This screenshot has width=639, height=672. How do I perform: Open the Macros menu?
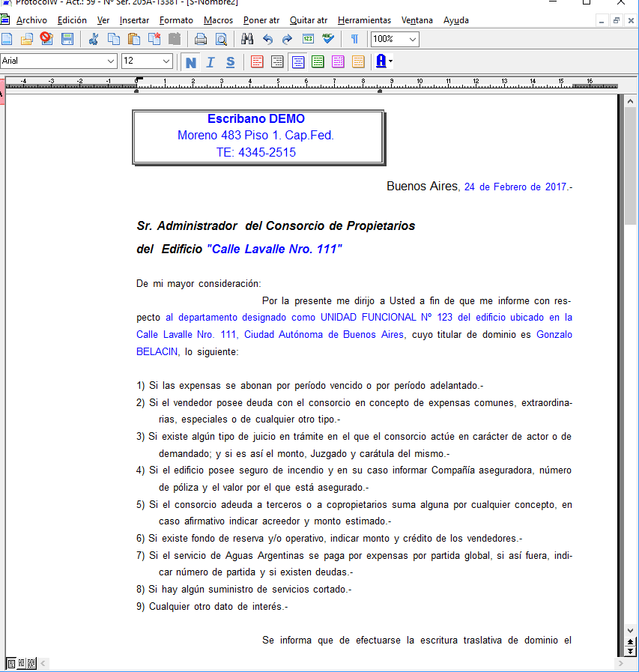(218, 20)
